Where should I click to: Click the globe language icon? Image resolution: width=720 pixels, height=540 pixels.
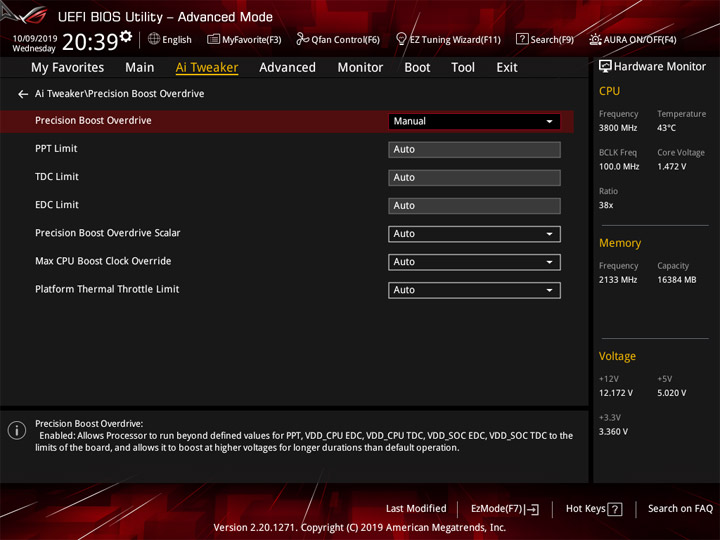(x=154, y=39)
